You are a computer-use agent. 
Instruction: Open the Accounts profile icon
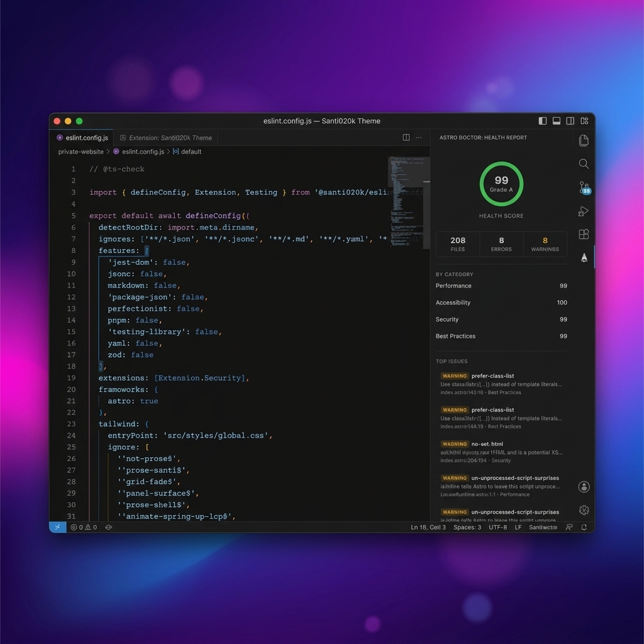point(584,487)
